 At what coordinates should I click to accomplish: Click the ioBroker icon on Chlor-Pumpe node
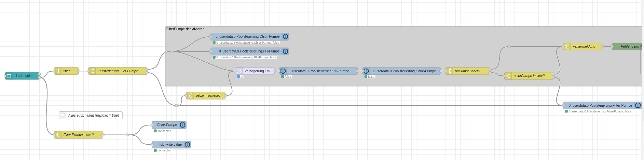pos(183,125)
